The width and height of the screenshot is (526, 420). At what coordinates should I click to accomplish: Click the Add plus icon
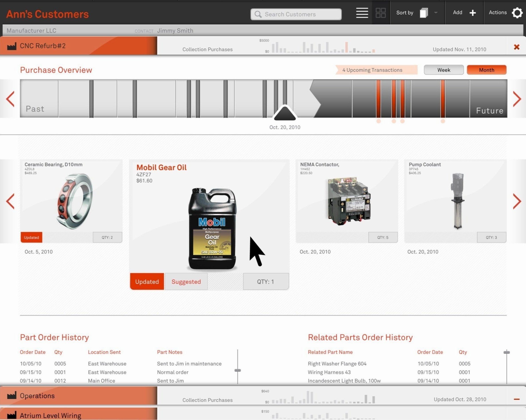click(473, 13)
